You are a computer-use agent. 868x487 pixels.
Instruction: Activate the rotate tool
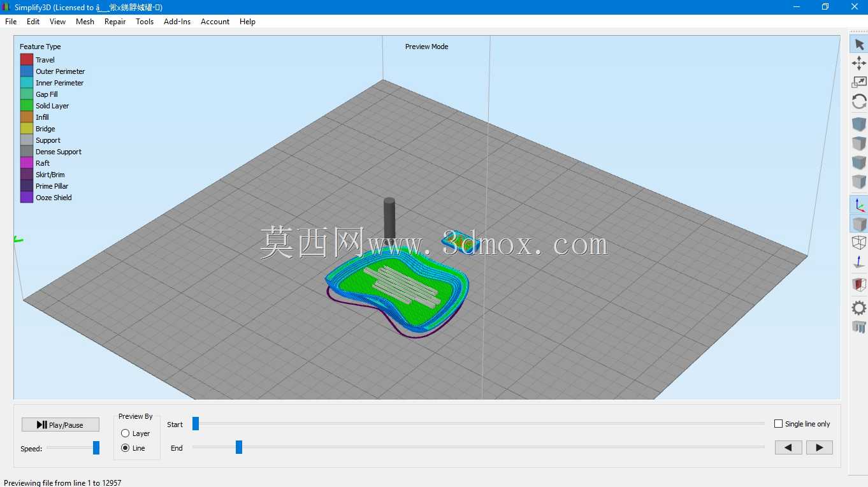tap(859, 101)
